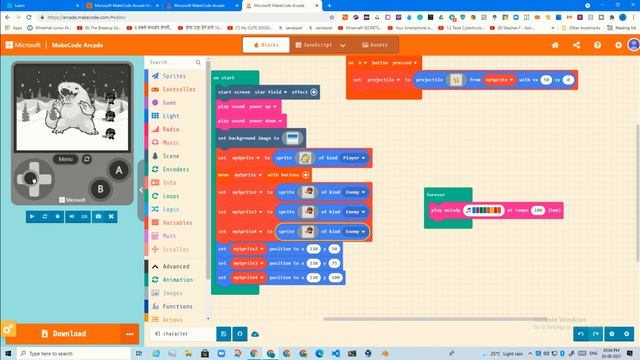Click the simulator B button
640x360 pixels.
[100, 189]
